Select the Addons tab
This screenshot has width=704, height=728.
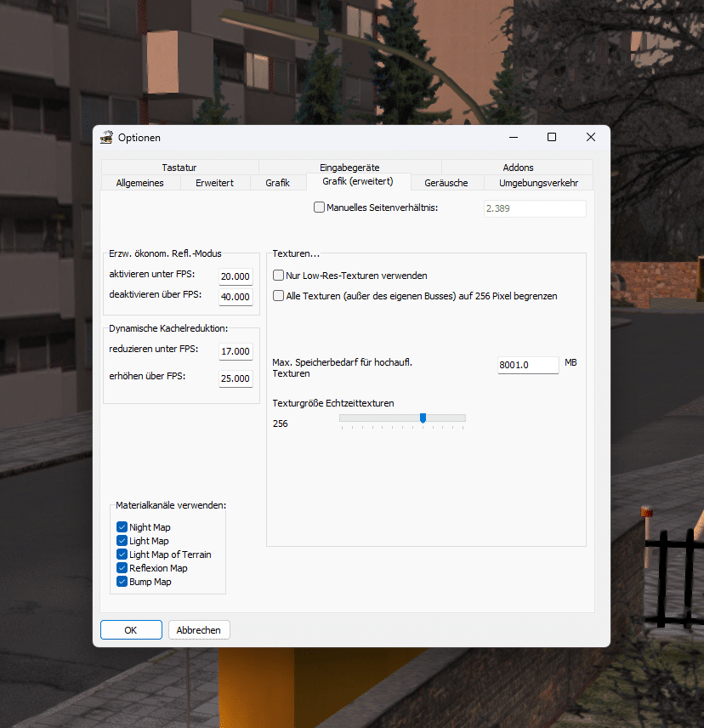point(517,168)
